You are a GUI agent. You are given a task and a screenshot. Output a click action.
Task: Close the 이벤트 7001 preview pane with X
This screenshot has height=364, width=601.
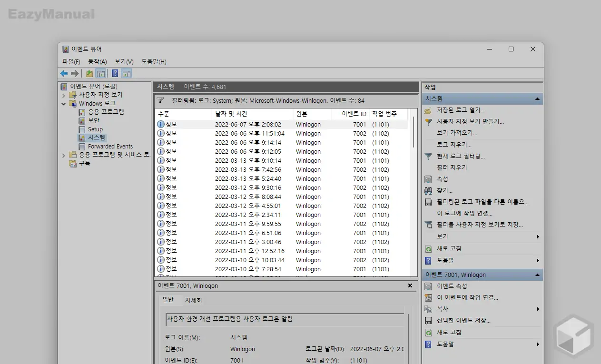(410, 285)
